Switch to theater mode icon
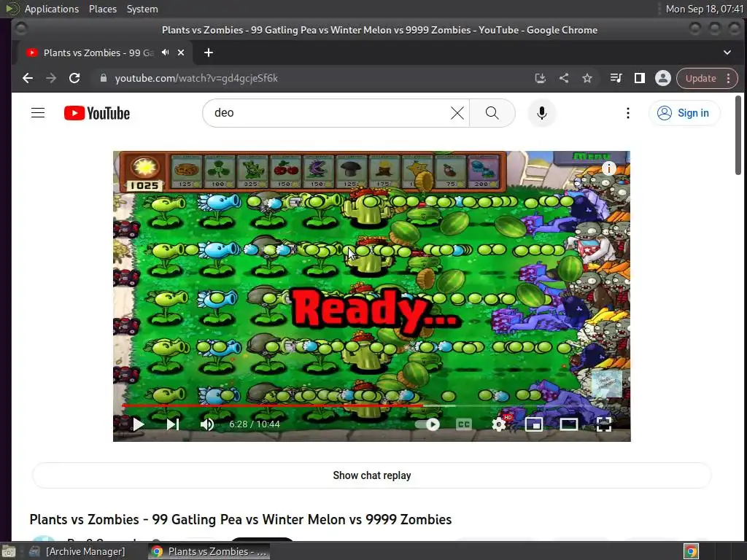 [x=569, y=424]
